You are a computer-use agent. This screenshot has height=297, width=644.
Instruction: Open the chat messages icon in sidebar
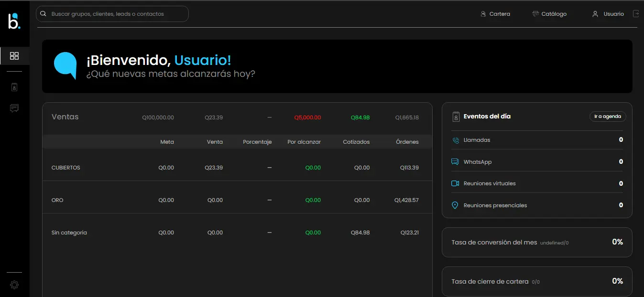pyautogui.click(x=14, y=108)
